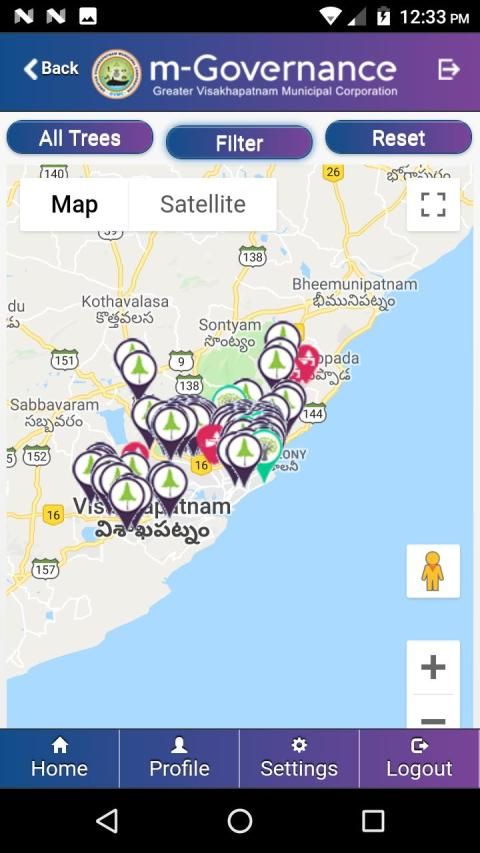Reset the map filters
Image resolution: width=480 pixels, height=853 pixels.
pos(398,138)
